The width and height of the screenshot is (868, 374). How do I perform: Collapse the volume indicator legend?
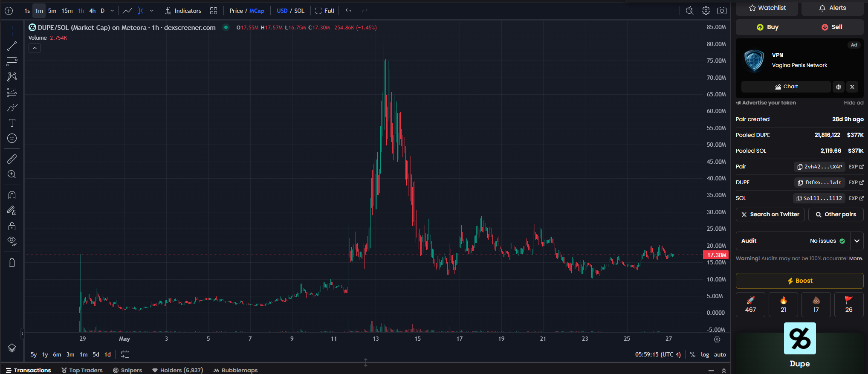coord(35,48)
